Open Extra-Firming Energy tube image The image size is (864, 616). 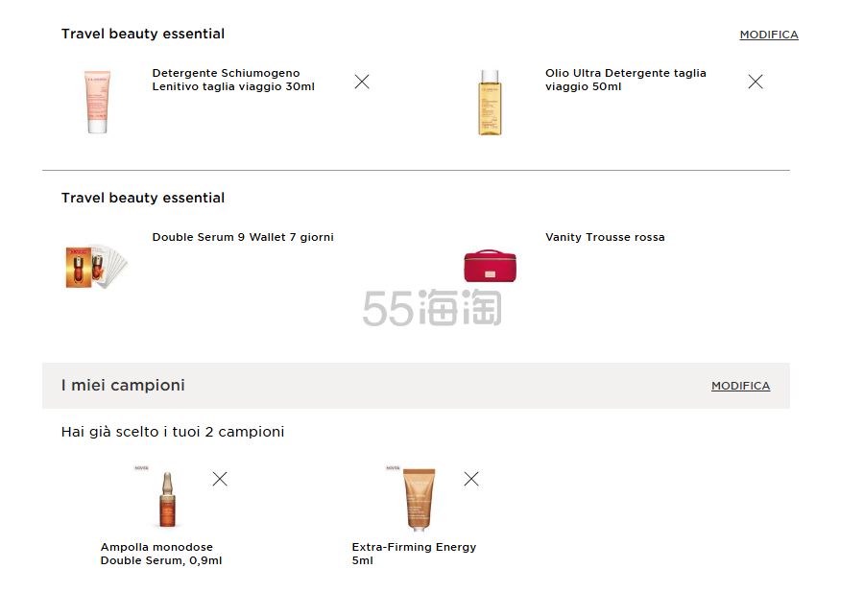coord(419,500)
